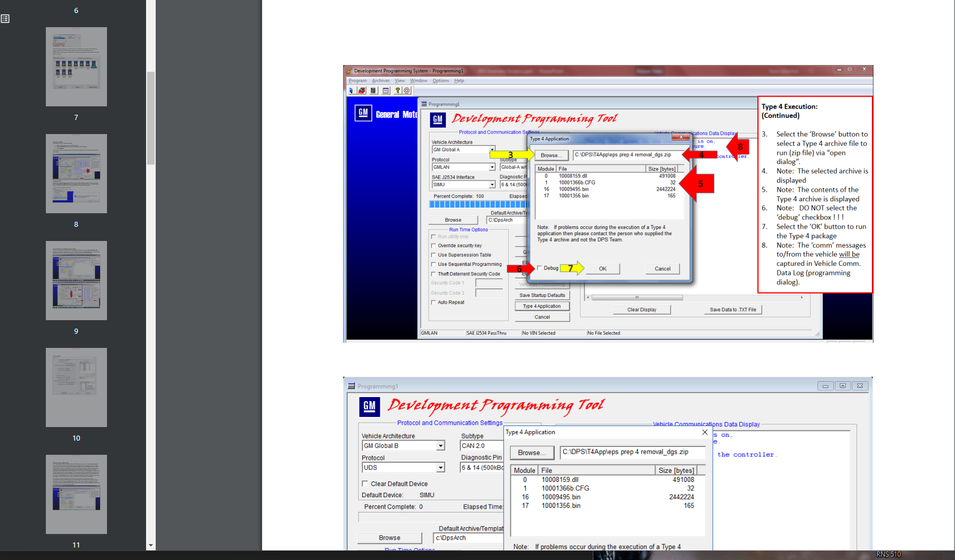Image resolution: width=955 pixels, height=560 pixels.
Task: Toggle the Debug checkbox in Type 4 dialog
Action: (x=539, y=268)
